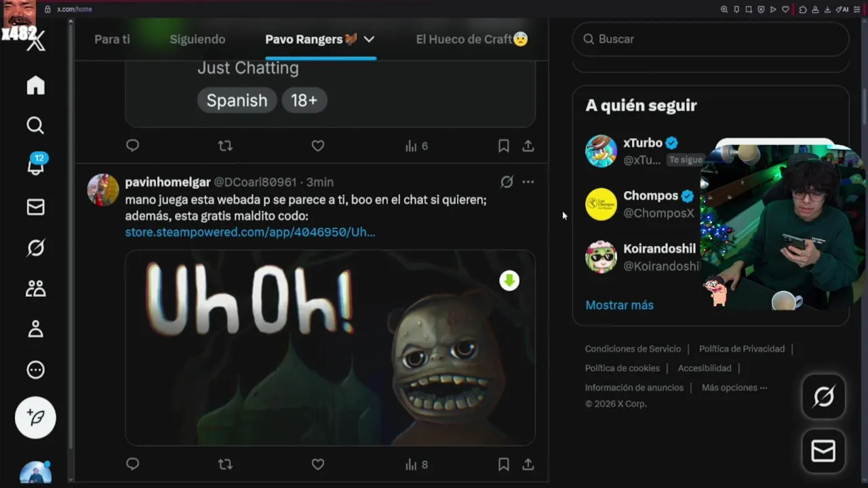This screenshot has height=488, width=868.
Task: Open floating messages button at bottom right
Action: 823,451
